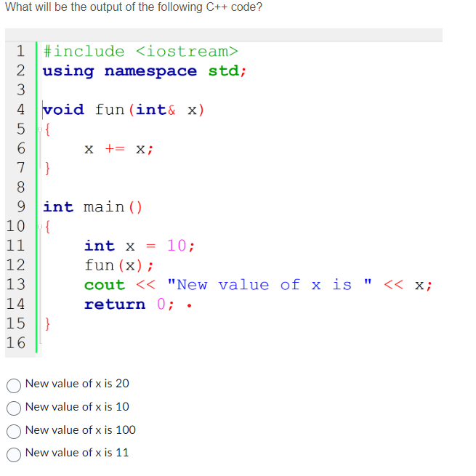Select answer "New value of x is 11"
This screenshot has height=476, width=476.
pyautogui.click(x=14, y=454)
